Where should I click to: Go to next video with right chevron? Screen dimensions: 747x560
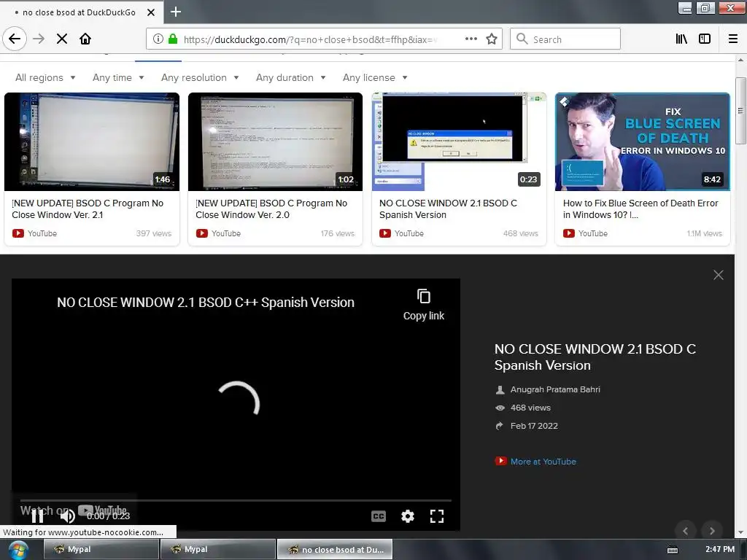(712, 531)
